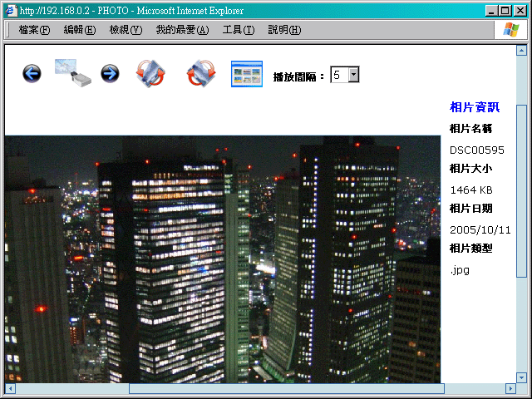Click the photo name DSC00595
Image resolution: width=532 pixels, height=399 pixels.
(476, 150)
